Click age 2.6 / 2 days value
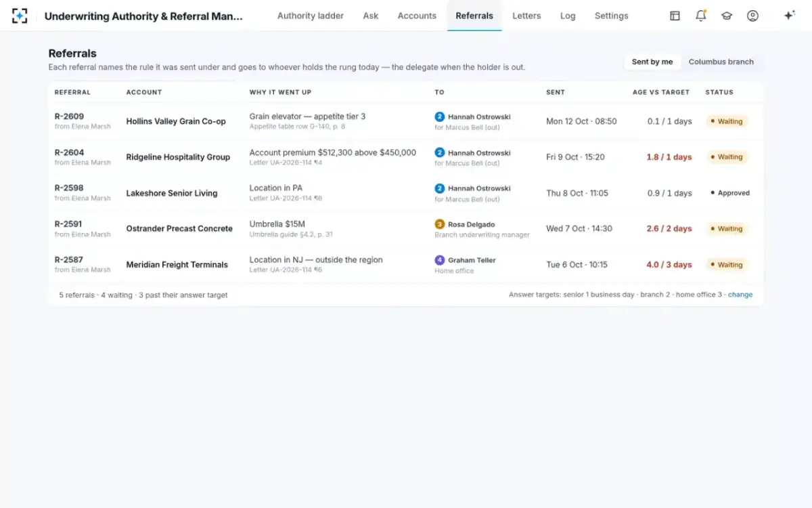 [x=669, y=229]
